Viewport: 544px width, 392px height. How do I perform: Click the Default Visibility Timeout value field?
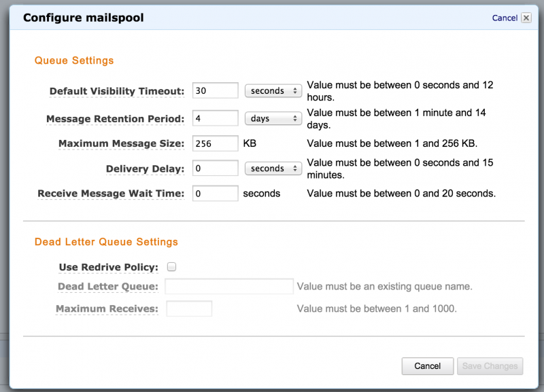215,90
